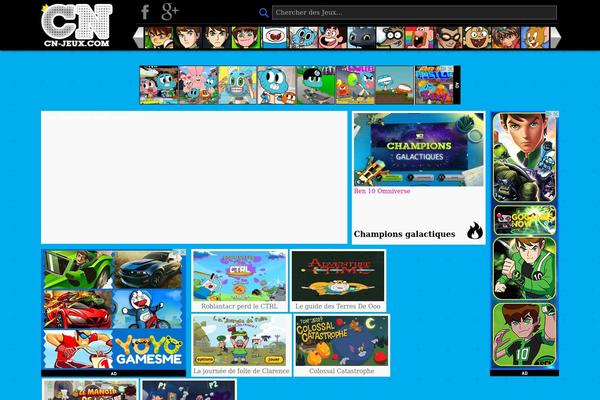Click the blank white game player area
The image size is (600, 400).
tap(194, 177)
